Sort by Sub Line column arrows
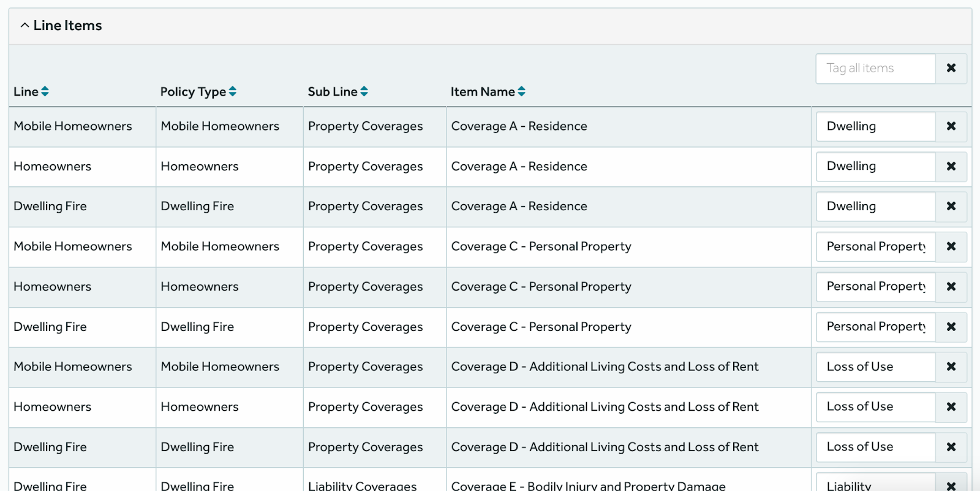Image resolution: width=980 pixels, height=491 pixels. (x=364, y=91)
